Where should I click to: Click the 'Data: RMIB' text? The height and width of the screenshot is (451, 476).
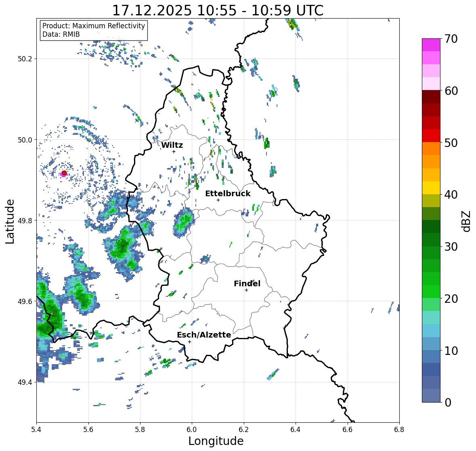(61, 34)
